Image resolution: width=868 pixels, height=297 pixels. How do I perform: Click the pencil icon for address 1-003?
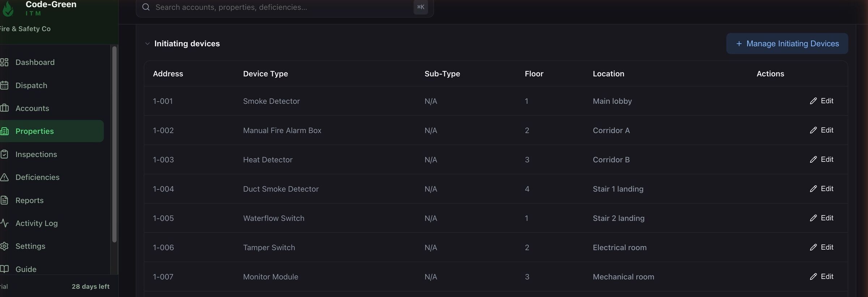click(813, 159)
